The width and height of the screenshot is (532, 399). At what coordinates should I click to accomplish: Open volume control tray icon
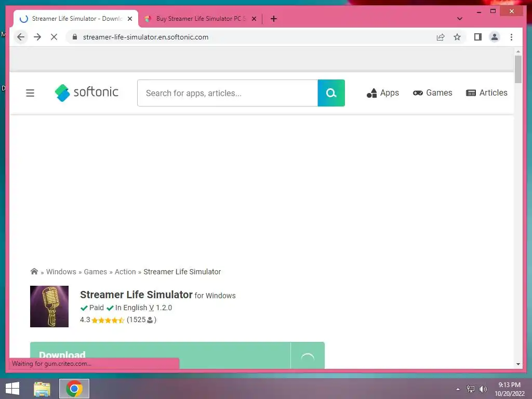[483, 389]
